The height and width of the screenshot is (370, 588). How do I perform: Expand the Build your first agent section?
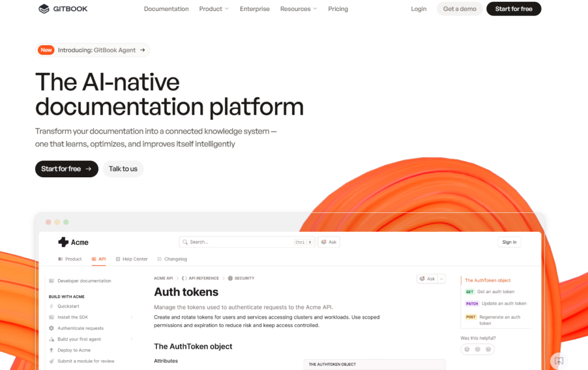(x=131, y=339)
